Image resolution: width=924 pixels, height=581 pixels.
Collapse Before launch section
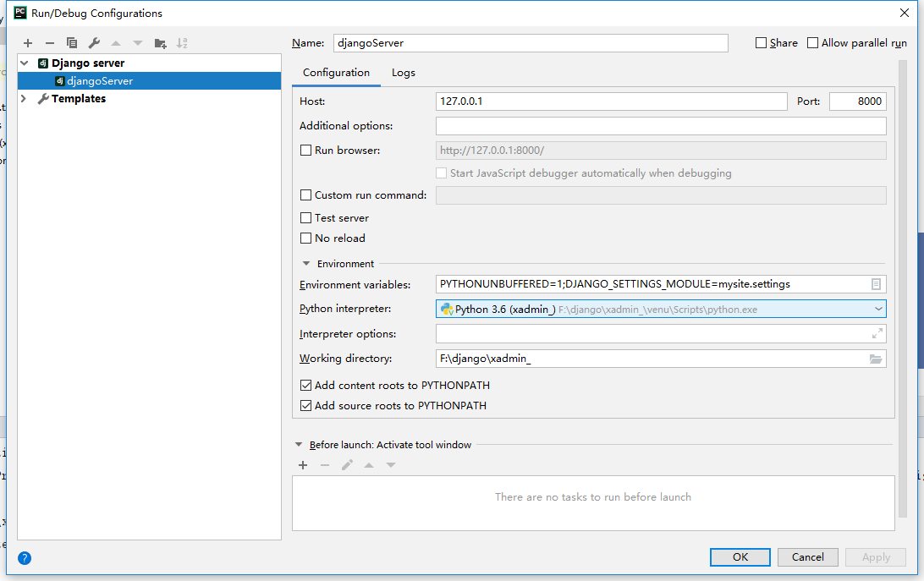[299, 444]
